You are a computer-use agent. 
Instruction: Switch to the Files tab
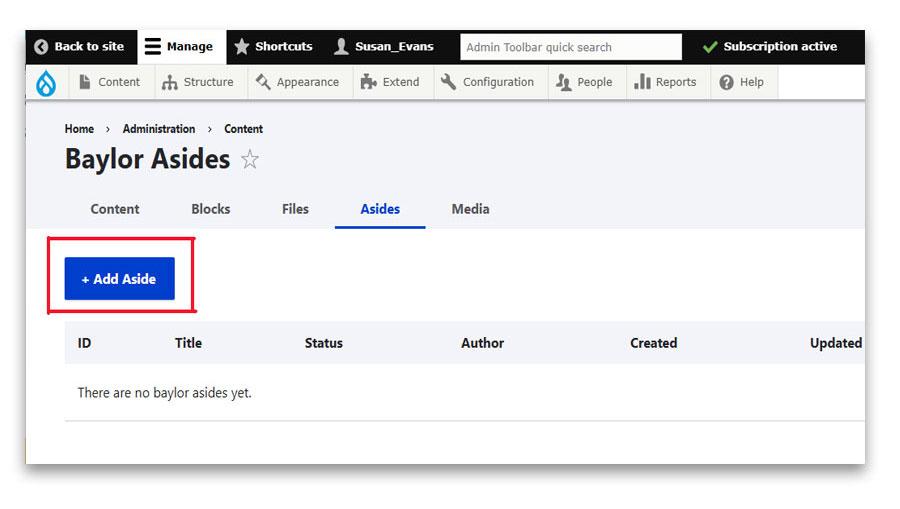(295, 209)
